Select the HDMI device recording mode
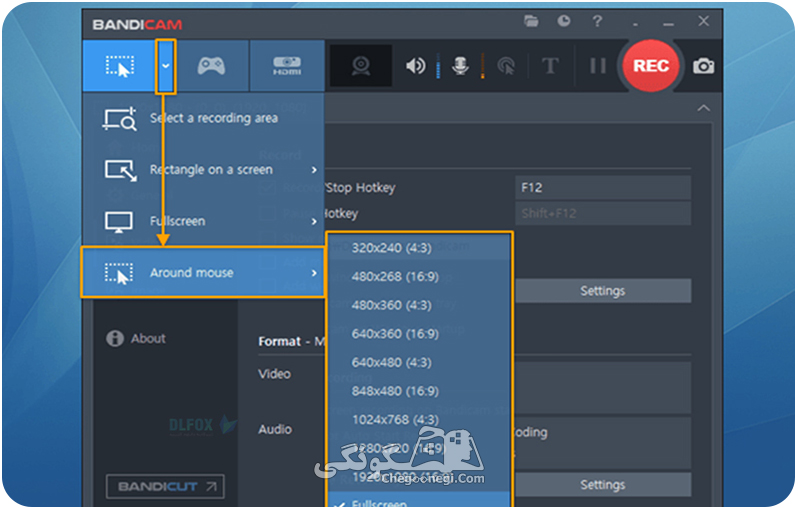 [287, 66]
